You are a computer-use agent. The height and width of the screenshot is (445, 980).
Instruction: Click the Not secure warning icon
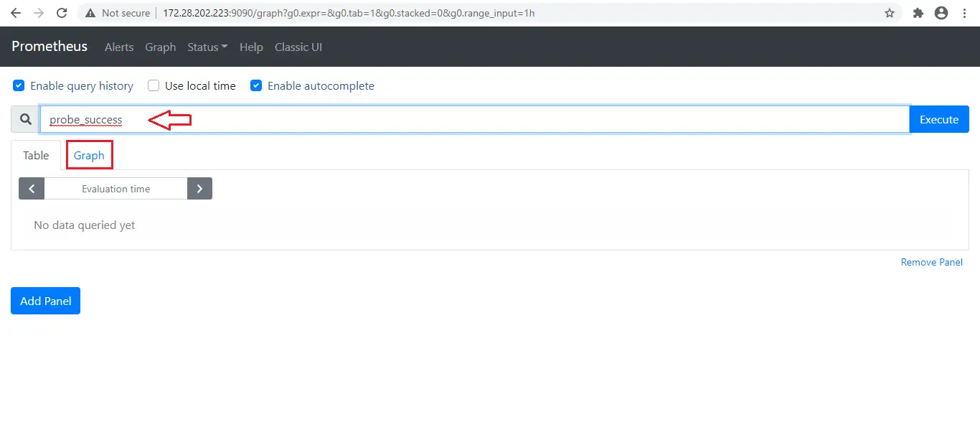click(90, 13)
